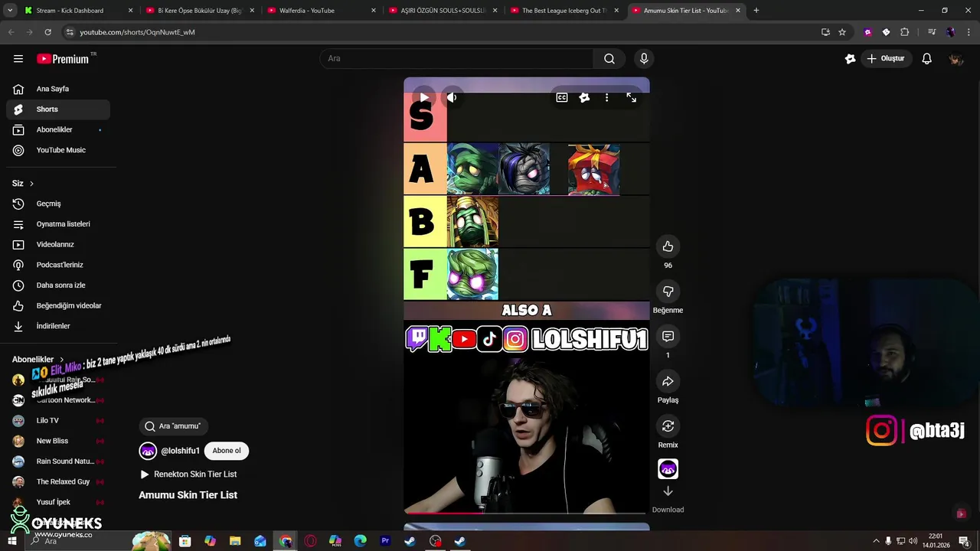Select Shorts in sidebar
This screenshot has width=980, height=551.
coord(58,109)
